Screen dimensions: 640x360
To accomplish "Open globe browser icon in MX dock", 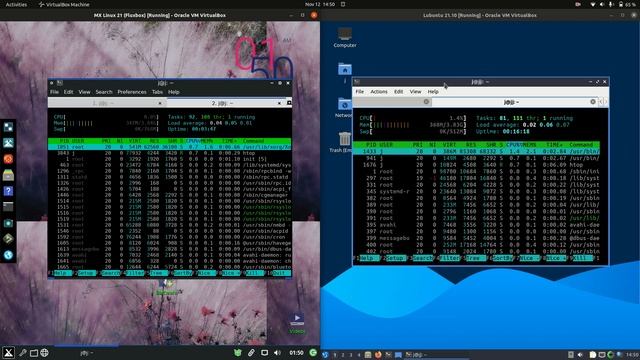I will point(8,255).
